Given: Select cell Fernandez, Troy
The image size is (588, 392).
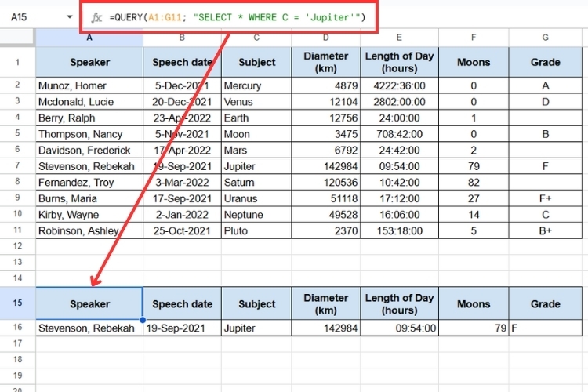Looking at the screenshot, I should tap(89, 183).
